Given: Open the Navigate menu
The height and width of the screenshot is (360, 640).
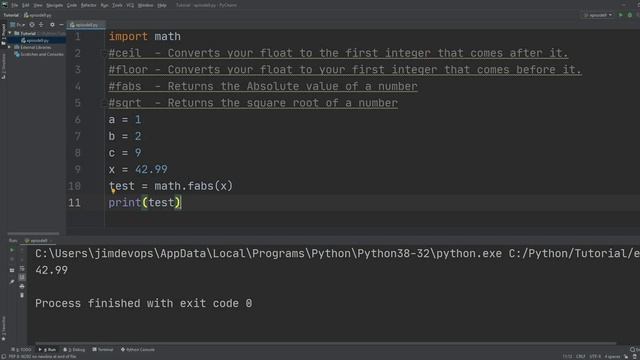Looking at the screenshot, I should [x=54, y=5].
